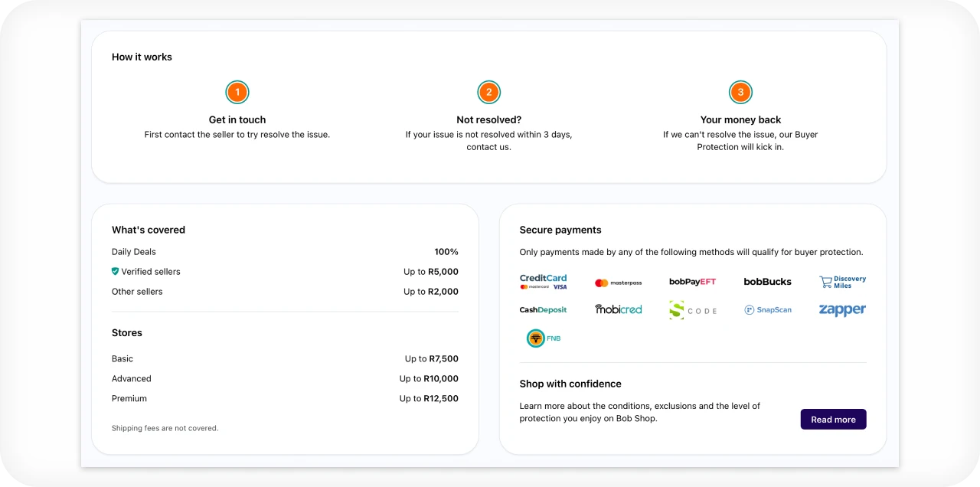Click step 3 circle above Your money back

pos(740,93)
